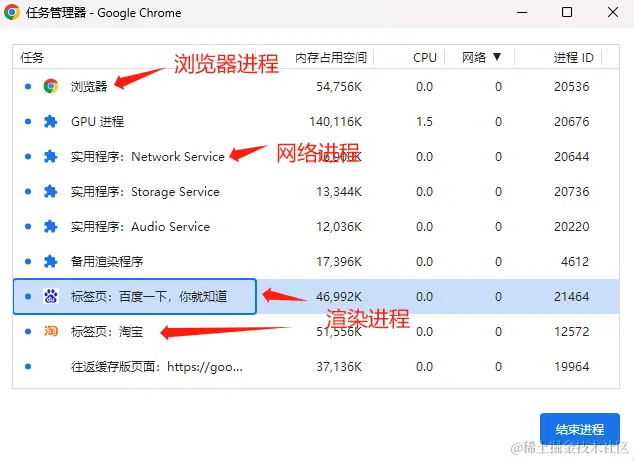The height and width of the screenshot is (460, 634).
Task: Click process ID 20736
Action: (x=571, y=192)
